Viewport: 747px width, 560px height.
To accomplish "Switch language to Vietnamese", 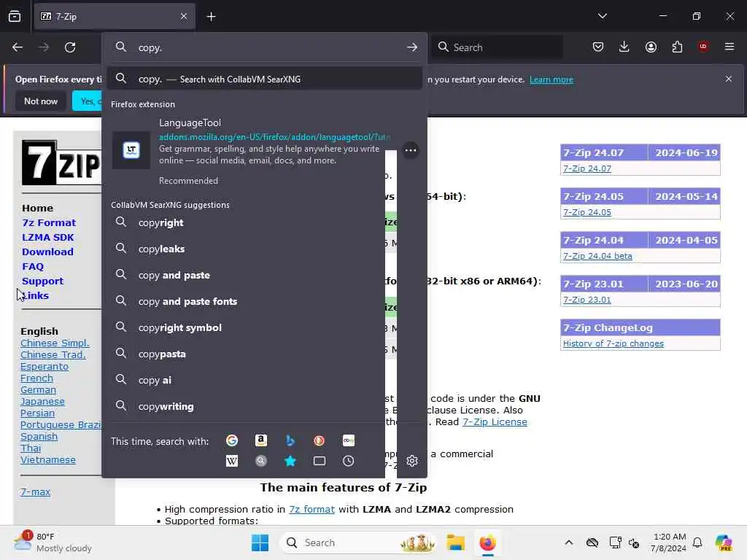I will tap(48, 459).
